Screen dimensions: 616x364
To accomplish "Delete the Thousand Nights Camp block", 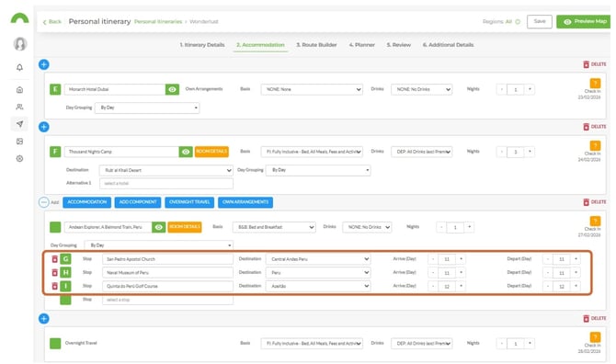I will (594, 127).
